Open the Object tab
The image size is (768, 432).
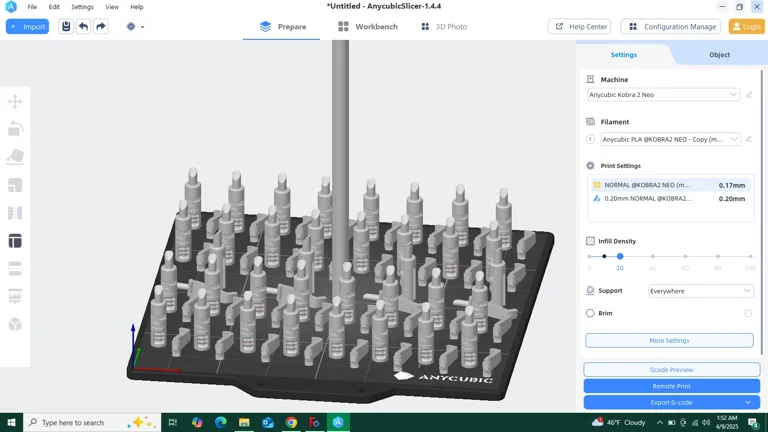pos(719,55)
